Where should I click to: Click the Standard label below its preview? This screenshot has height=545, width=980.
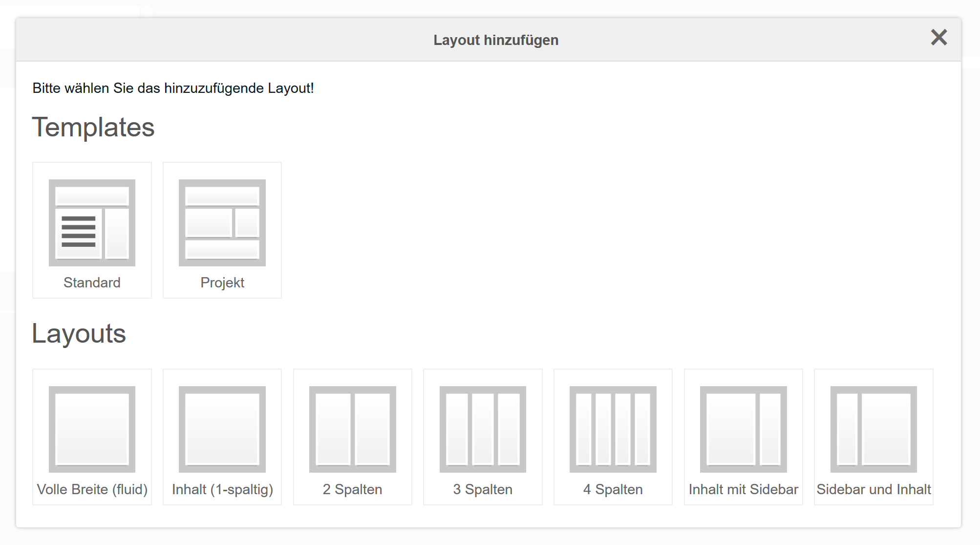pos(92,282)
